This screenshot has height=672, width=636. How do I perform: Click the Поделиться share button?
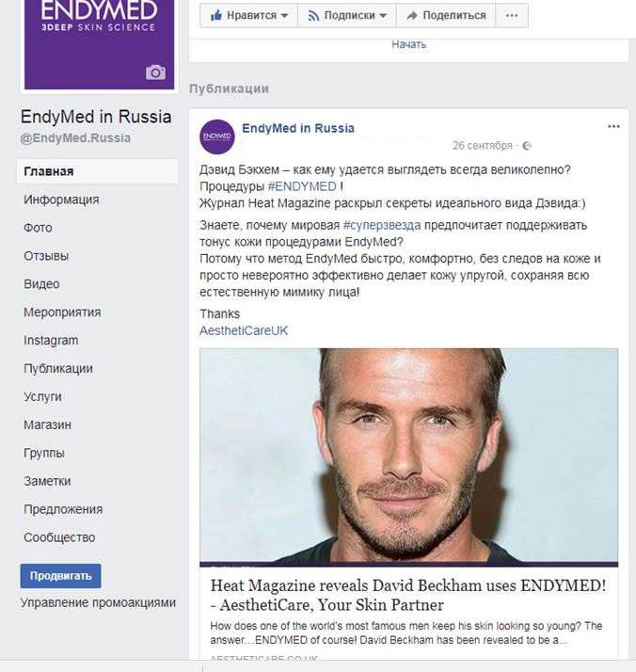click(446, 15)
